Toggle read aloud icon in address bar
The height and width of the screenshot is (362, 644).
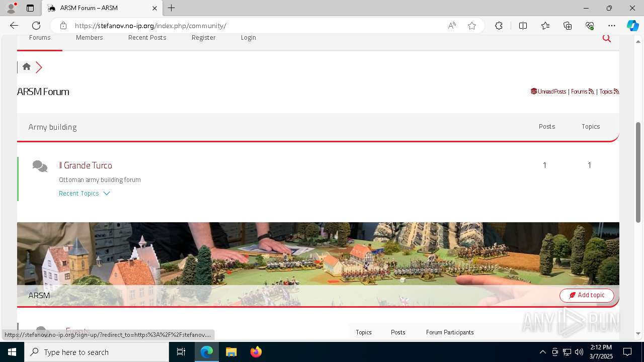pyautogui.click(x=452, y=26)
